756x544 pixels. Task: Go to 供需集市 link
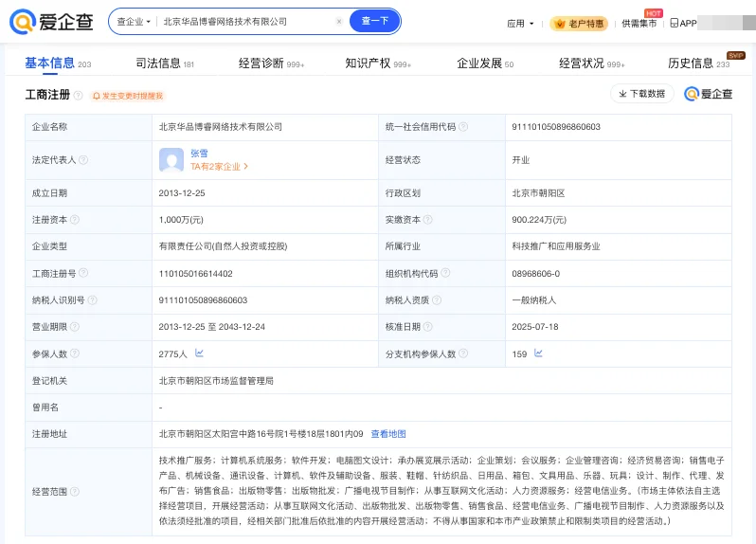[x=639, y=23]
